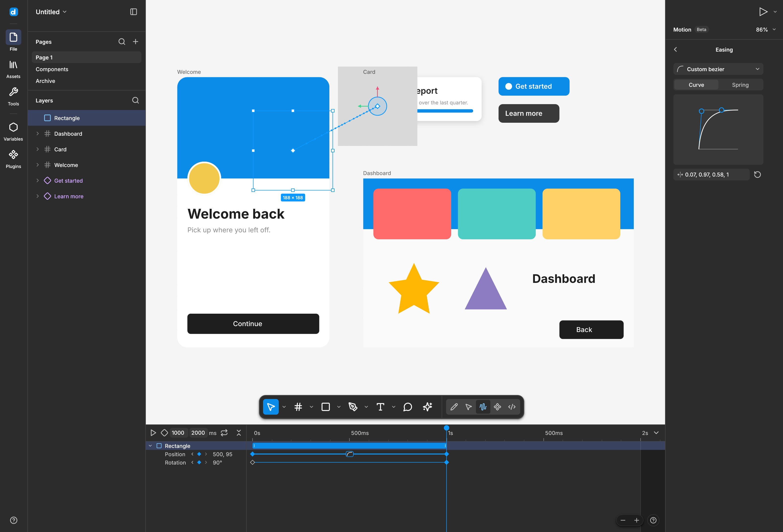
Task: Select the Pen tool in the toolbar
Action: click(353, 407)
